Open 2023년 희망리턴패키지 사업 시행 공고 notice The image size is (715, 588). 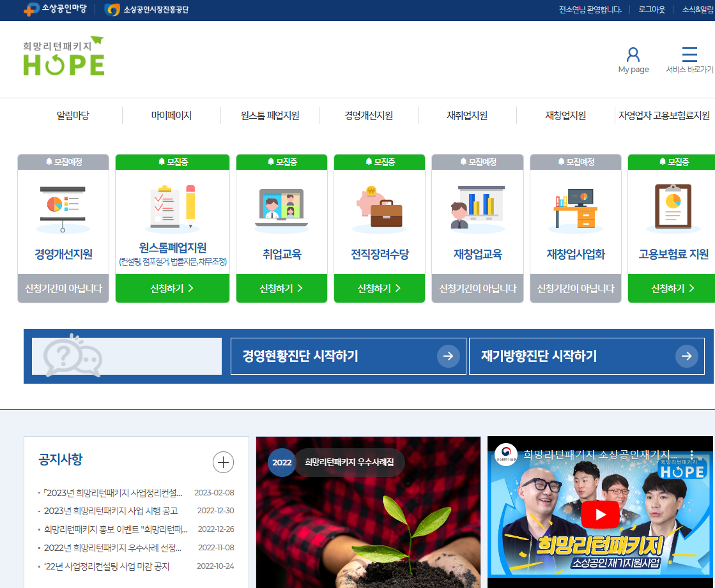[x=111, y=511]
